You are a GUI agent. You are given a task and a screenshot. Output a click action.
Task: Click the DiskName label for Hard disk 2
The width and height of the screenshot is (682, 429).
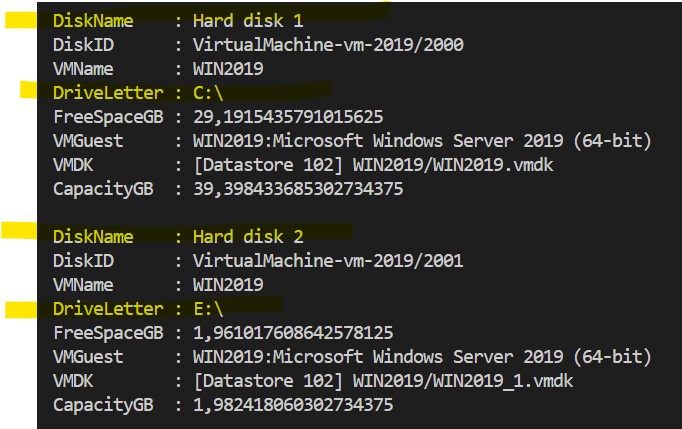click(93, 237)
